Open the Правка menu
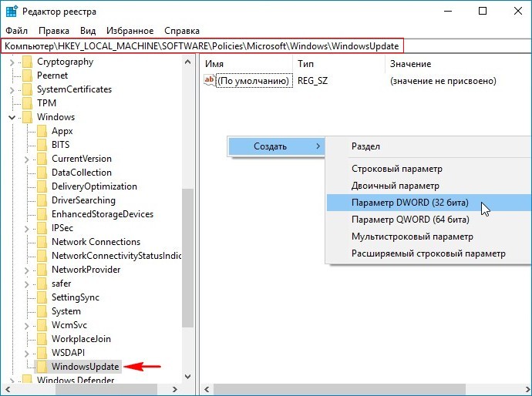This screenshot has width=532, height=396. coord(54,31)
